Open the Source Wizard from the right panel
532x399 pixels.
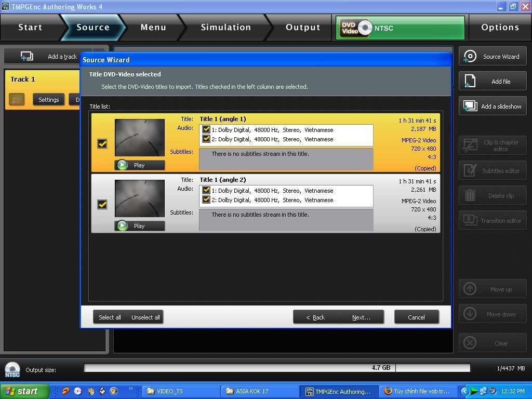tap(493, 56)
